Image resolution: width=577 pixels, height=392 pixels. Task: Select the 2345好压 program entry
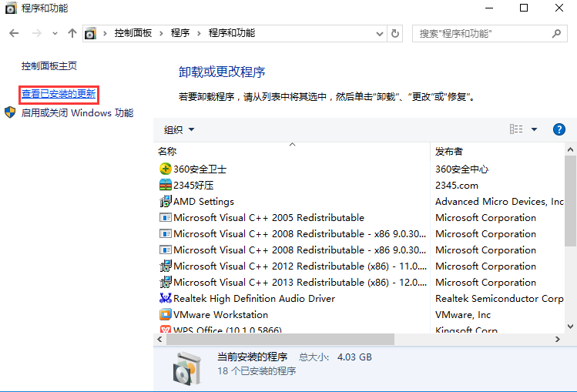193,185
